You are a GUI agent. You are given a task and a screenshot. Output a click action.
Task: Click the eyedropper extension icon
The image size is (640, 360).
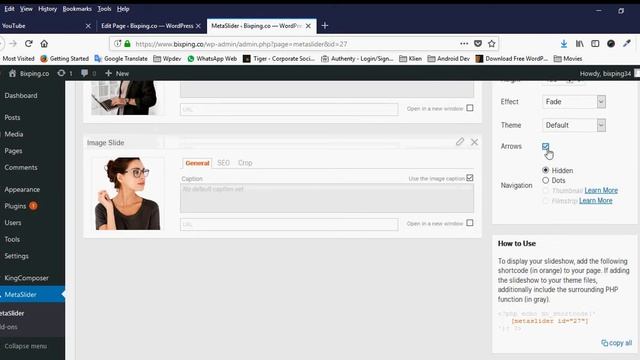pyautogui.click(x=627, y=44)
